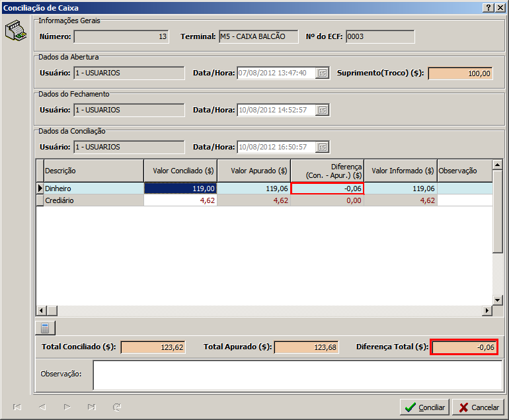Jump to last record navigation arrow

[x=91, y=407]
